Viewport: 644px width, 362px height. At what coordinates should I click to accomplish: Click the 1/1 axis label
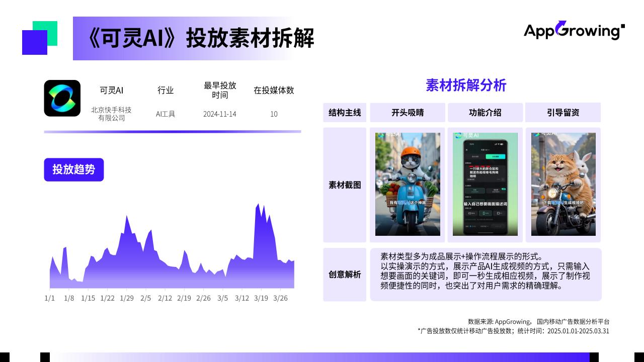[x=50, y=298]
